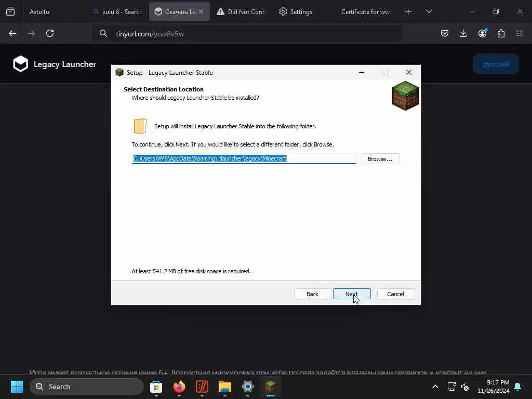Go forward one page in browser
Screen dimensions: 532x399
tap(31, 33)
